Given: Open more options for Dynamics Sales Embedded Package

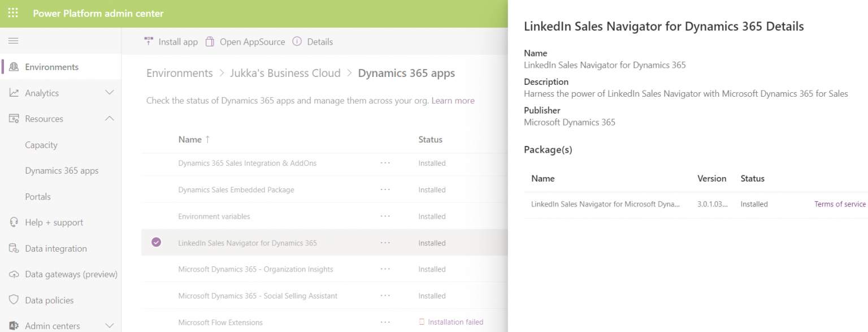Looking at the screenshot, I should click(x=385, y=189).
